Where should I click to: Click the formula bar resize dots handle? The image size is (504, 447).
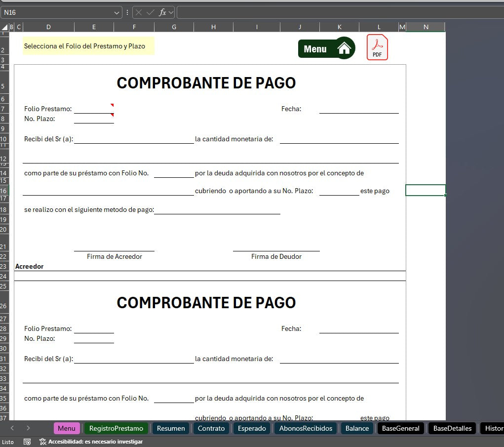pyautogui.click(x=127, y=12)
